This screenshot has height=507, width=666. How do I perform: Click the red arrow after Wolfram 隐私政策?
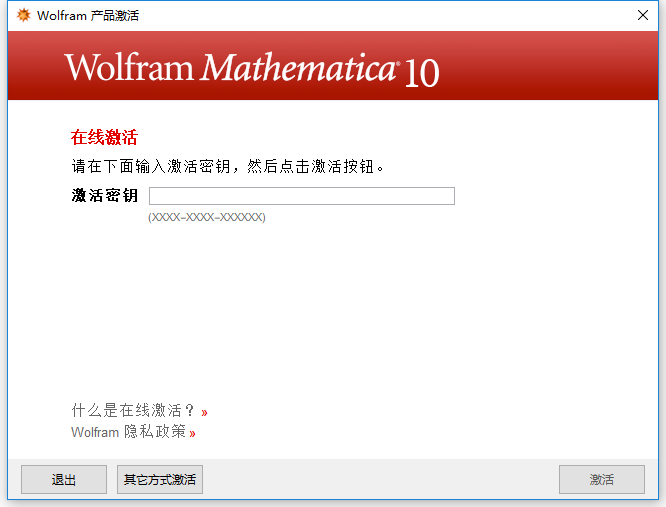(192, 434)
